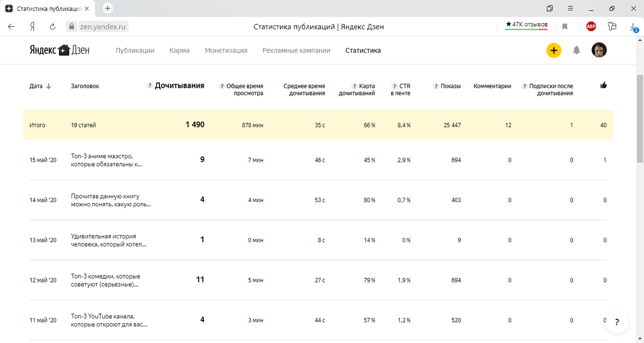Open the browser downloads icon
Screen dimensions: 644x343
[633, 27]
